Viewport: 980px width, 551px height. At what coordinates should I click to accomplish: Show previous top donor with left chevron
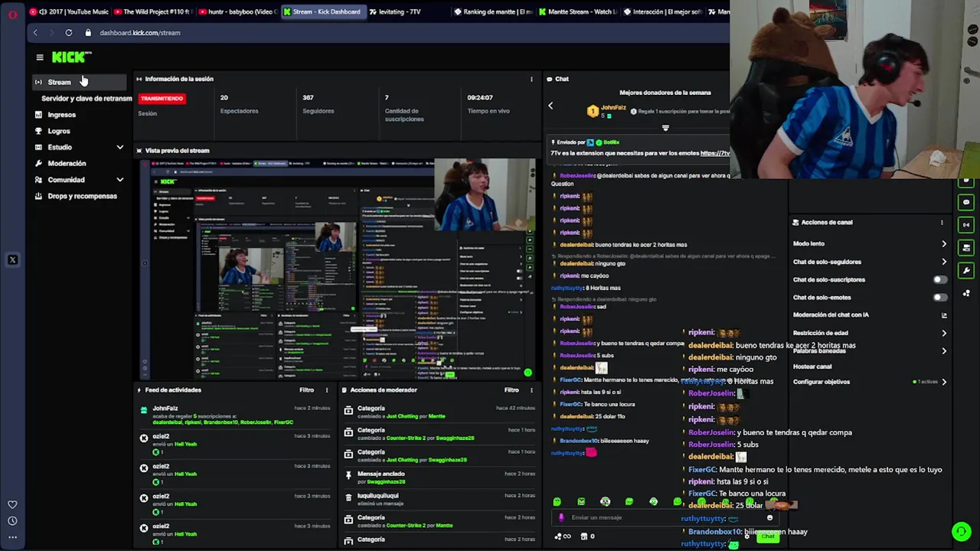(x=550, y=106)
